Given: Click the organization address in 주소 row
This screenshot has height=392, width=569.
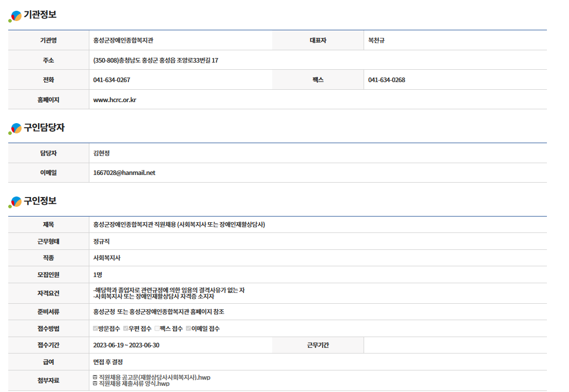Looking at the screenshot, I should (x=156, y=61).
